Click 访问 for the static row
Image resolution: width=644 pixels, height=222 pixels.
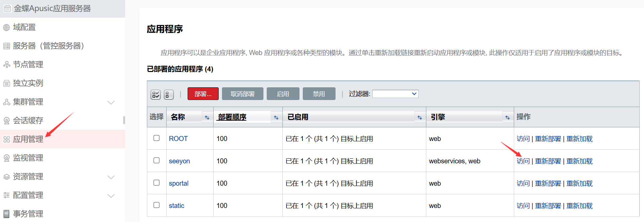coord(523,206)
